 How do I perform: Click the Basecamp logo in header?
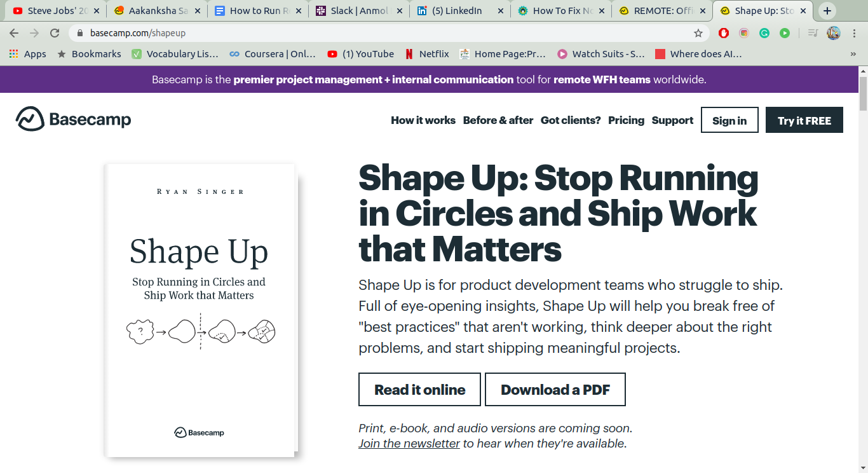point(74,119)
